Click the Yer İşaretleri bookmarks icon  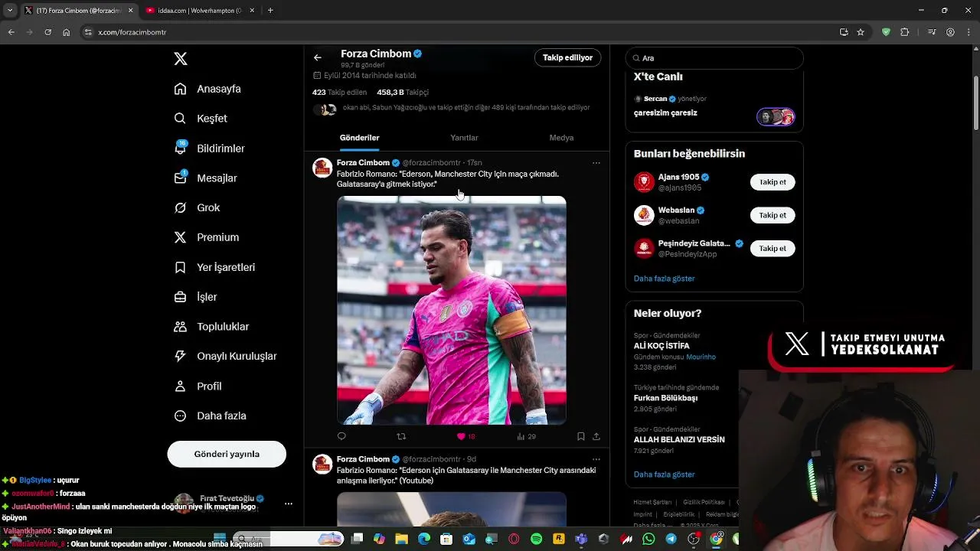(x=181, y=267)
